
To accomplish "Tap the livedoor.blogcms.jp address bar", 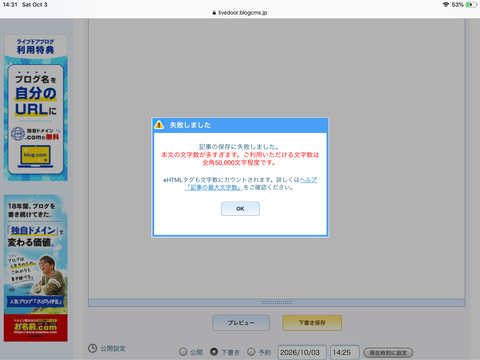I will coord(240,13).
